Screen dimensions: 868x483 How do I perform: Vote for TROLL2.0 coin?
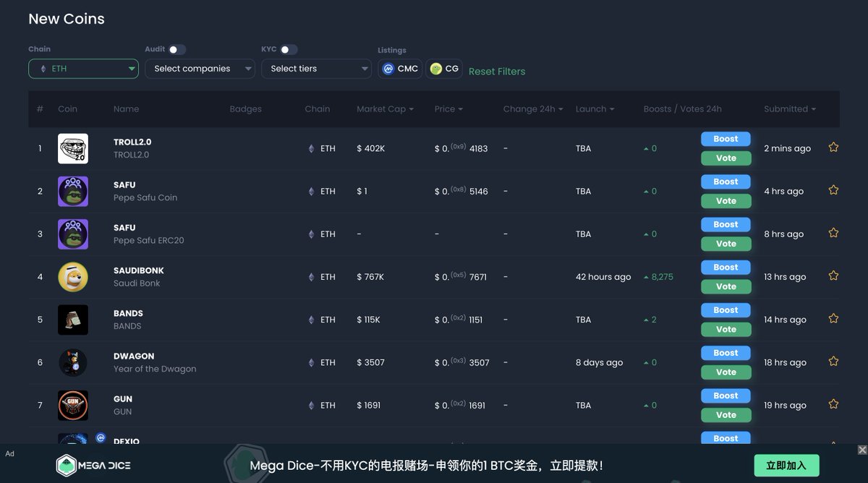click(726, 158)
